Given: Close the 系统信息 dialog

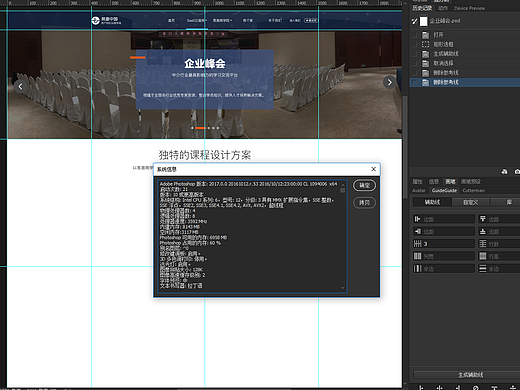Looking at the screenshot, I should click(x=374, y=169).
